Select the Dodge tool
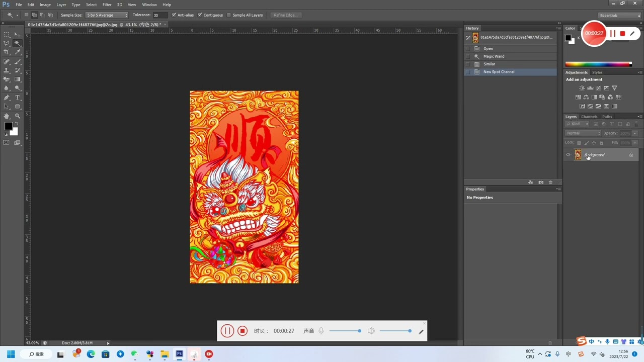The height and width of the screenshot is (362, 644). click(x=18, y=88)
